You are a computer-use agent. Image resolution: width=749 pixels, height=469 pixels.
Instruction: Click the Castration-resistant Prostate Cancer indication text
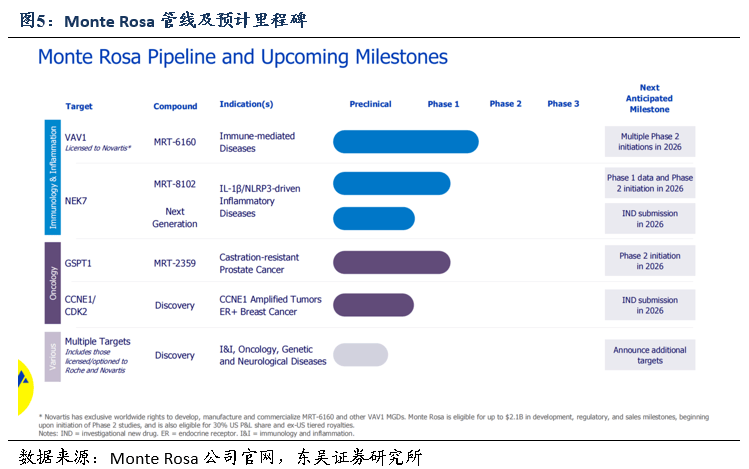259,263
